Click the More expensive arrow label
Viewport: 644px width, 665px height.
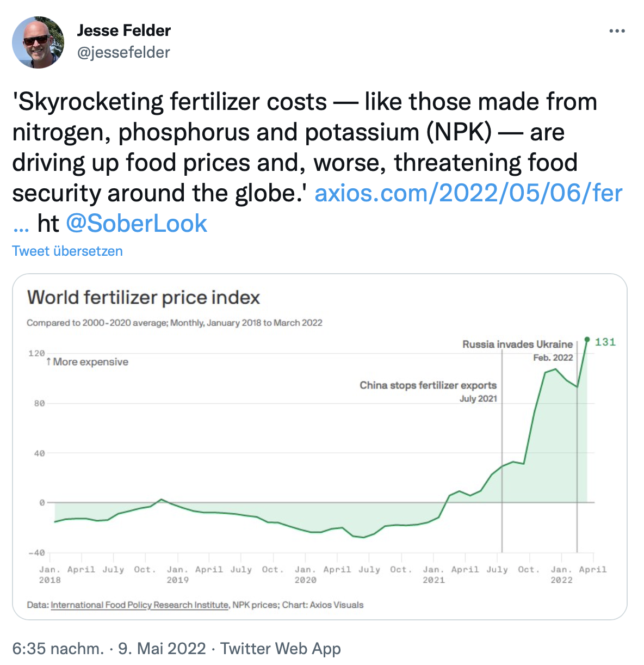pyautogui.click(x=88, y=362)
